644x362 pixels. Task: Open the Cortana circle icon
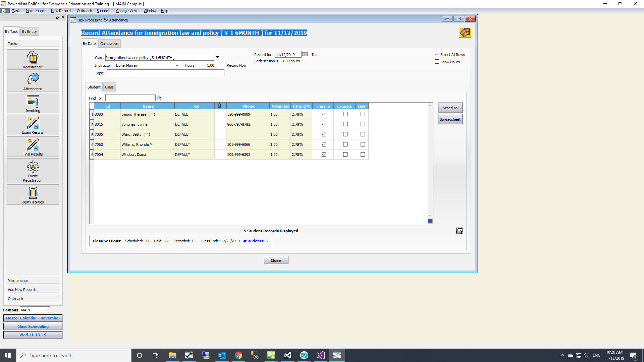(x=140, y=355)
